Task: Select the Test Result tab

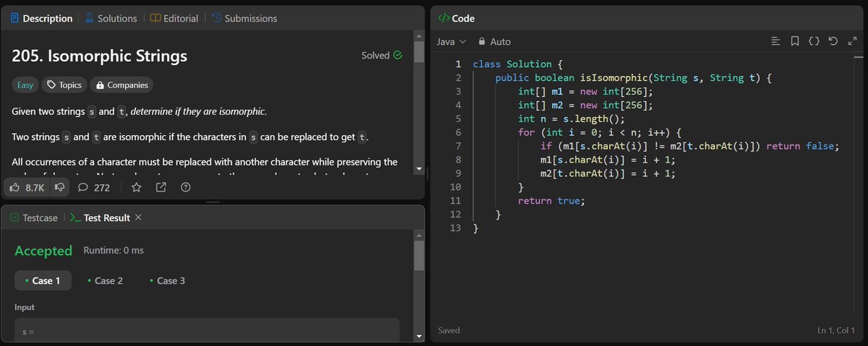Action: (101, 217)
